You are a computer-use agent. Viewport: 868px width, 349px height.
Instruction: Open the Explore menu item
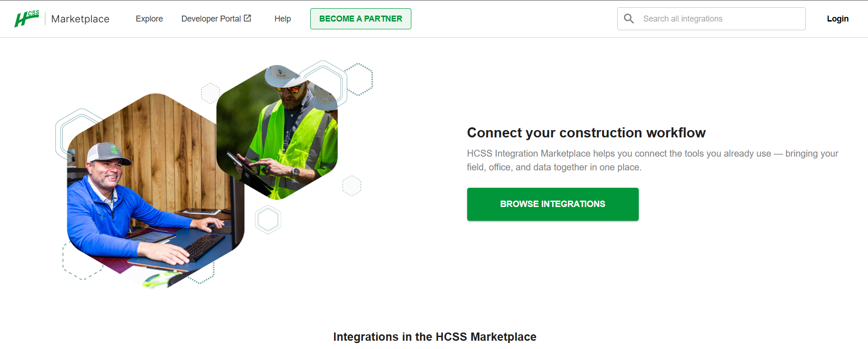point(149,19)
